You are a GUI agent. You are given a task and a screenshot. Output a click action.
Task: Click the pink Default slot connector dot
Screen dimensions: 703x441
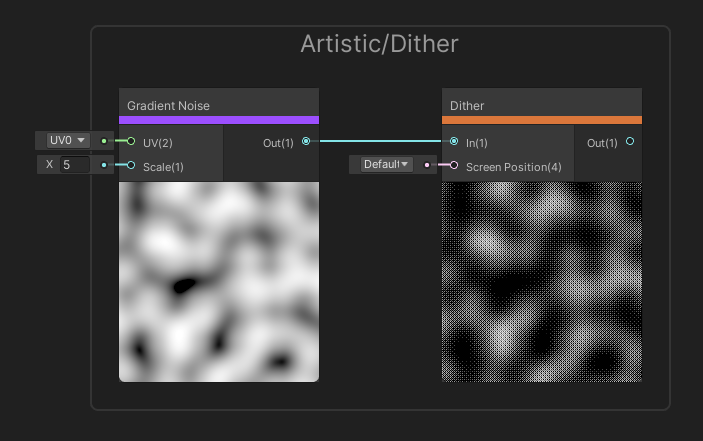coord(427,165)
